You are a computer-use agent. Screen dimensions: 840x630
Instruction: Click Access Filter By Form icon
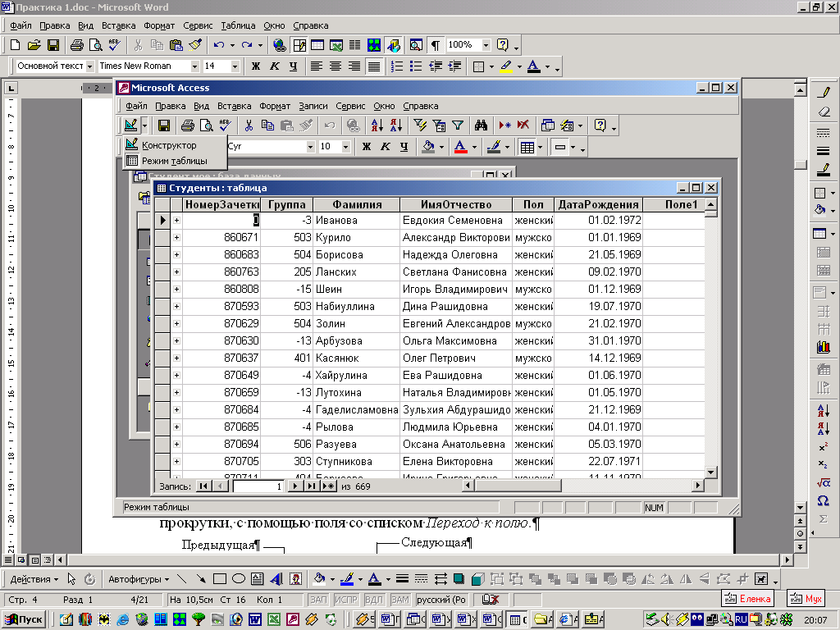439,126
